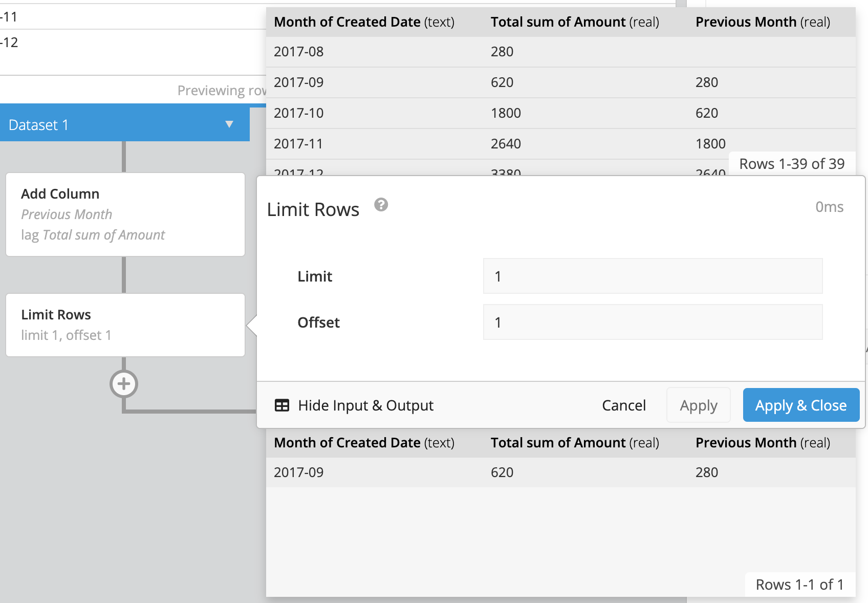Select input cell 2017-08
This screenshot has height=603, width=868.
pyautogui.click(x=298, y=52)
